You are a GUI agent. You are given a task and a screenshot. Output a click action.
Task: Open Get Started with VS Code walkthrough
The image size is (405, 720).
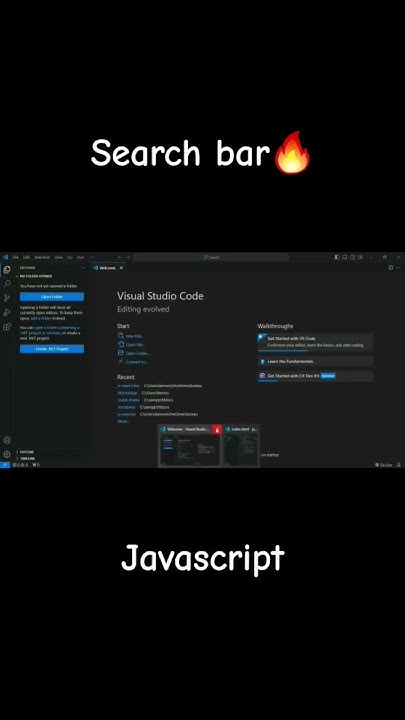315,342
